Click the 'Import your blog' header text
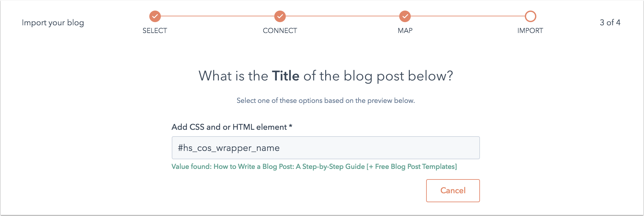Screen dimensions: 644x216 (53, 23)
